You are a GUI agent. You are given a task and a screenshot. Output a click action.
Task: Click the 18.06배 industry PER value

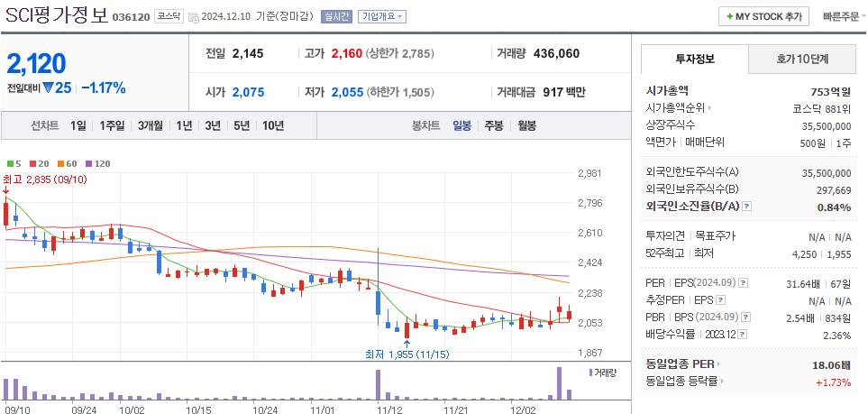pos(833,364)
